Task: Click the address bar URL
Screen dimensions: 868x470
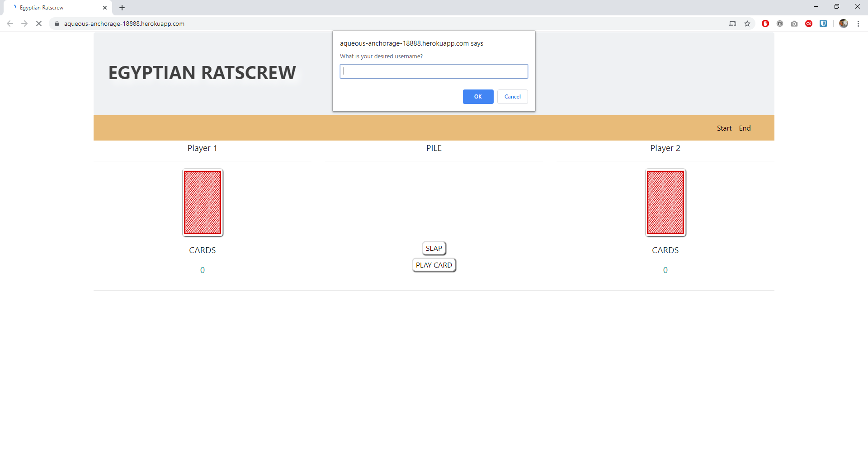Action: (x=124, y=23)
